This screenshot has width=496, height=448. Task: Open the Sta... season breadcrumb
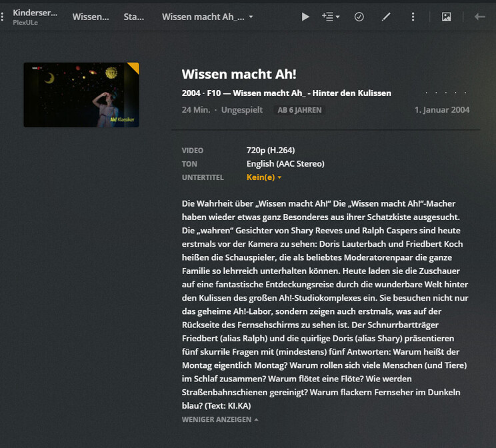tap(134, 17)
